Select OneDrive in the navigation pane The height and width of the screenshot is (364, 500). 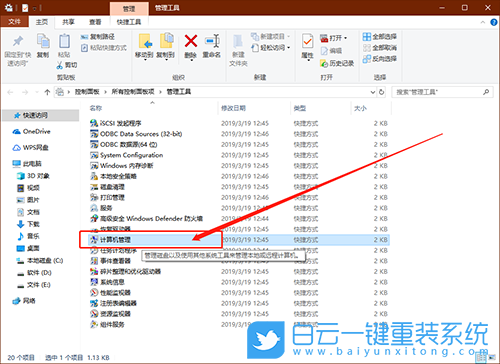tap(31, 131)
